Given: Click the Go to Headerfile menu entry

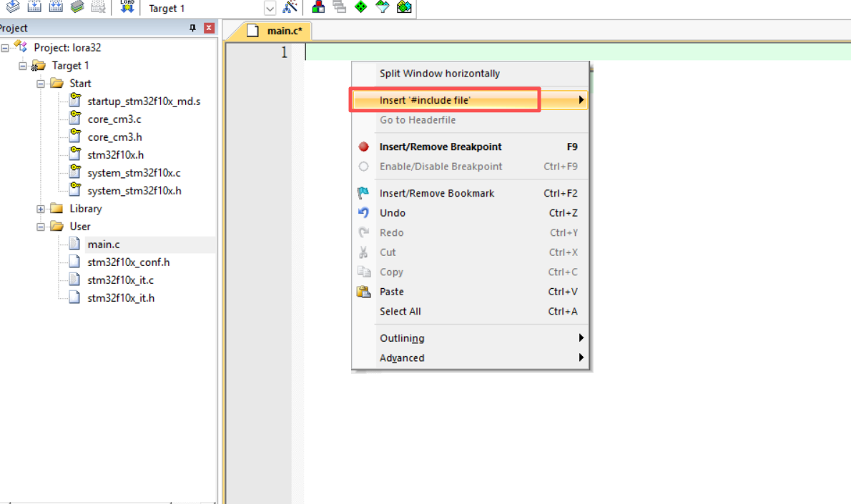Looking at the screenshot, I should 470,120.
